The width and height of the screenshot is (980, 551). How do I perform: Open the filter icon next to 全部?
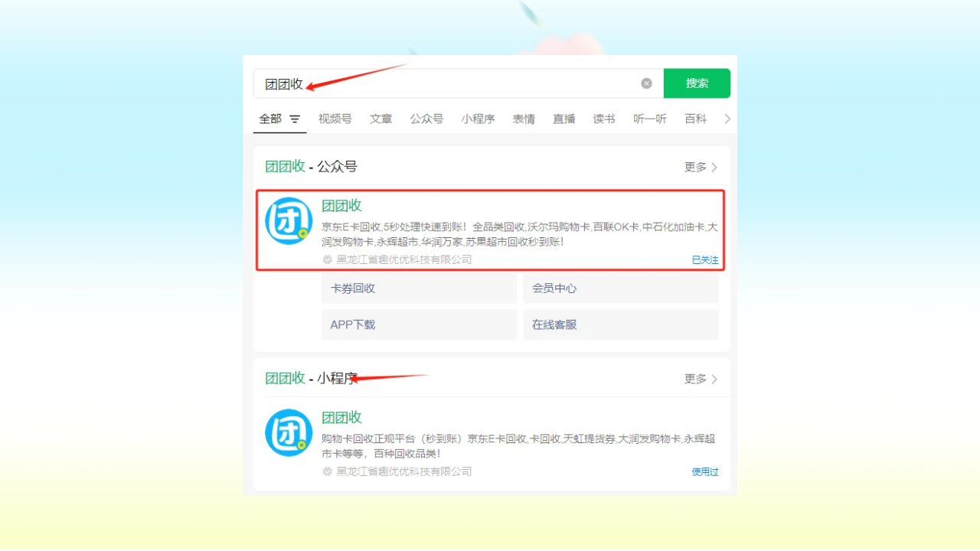coord(295,119)
